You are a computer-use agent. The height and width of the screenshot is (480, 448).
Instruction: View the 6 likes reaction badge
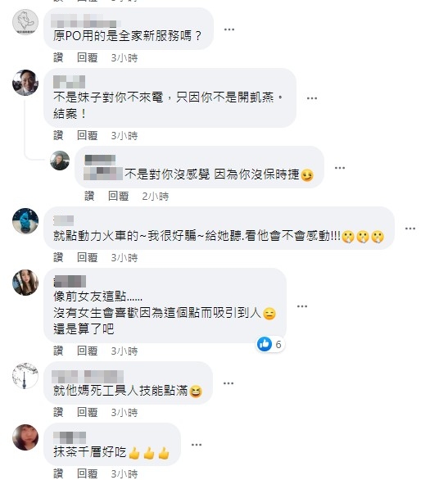pyautogui.click(x=270, y=344)
